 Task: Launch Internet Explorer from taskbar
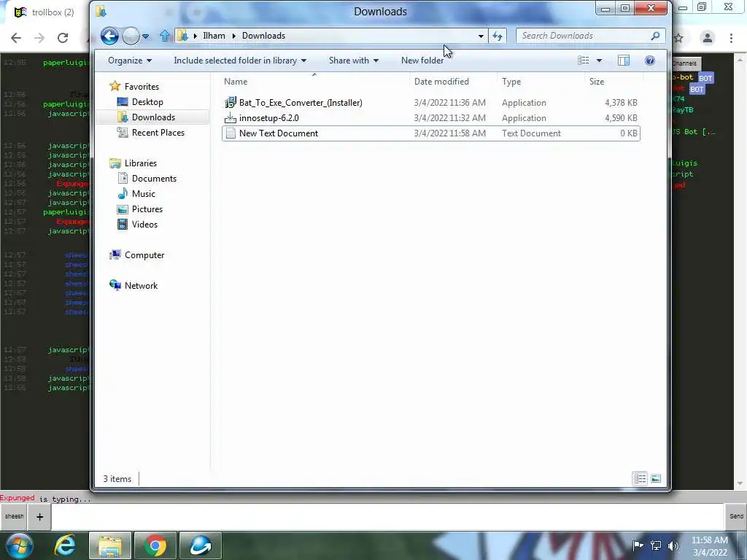pyautogui.click(x=65, y=545)
